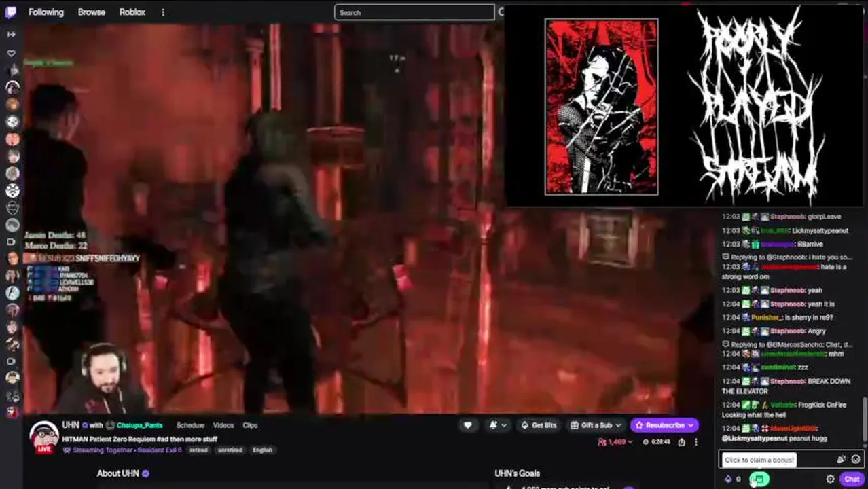
Task: Click the chat panel scrollbar
Action: (865, 420)
